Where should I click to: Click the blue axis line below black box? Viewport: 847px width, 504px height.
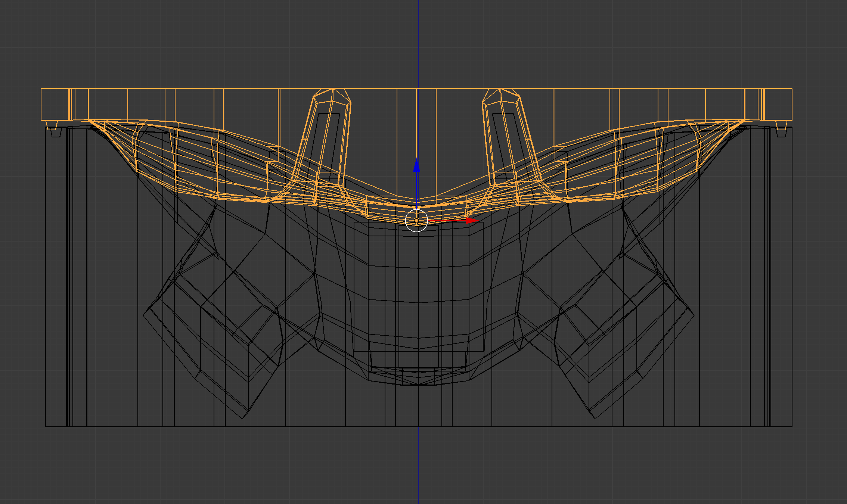pyautogui.click(x=418, y=467)
